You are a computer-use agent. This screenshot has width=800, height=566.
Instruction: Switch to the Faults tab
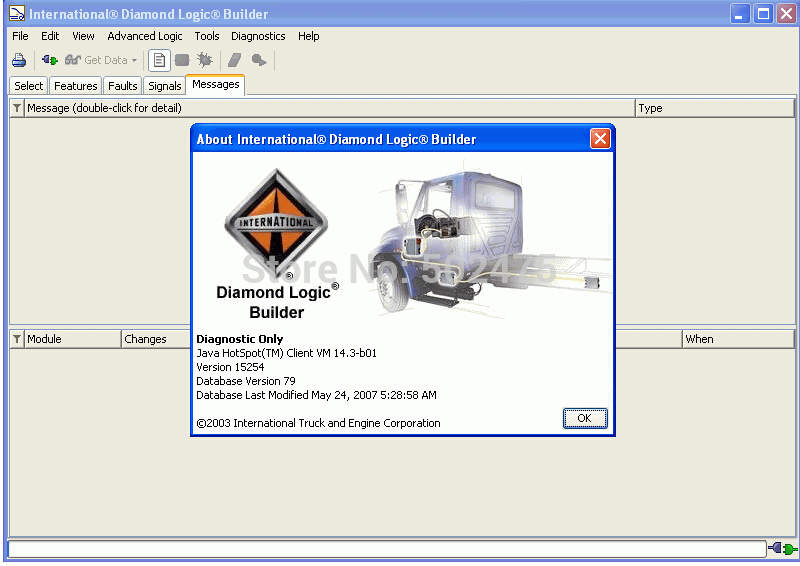coord(122,86)
